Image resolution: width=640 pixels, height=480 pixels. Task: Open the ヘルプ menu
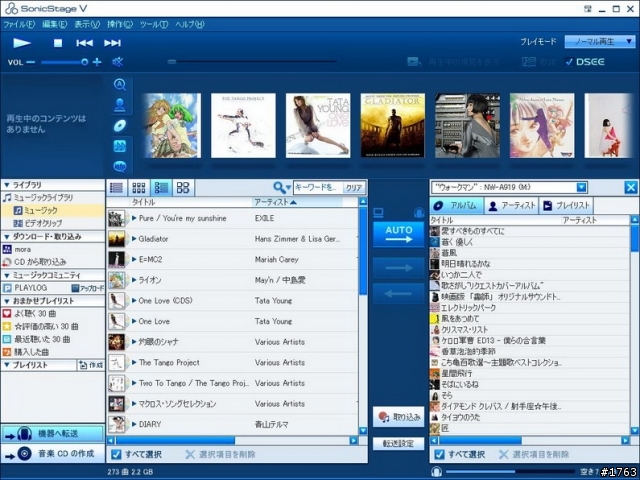[x=190, y=24]
